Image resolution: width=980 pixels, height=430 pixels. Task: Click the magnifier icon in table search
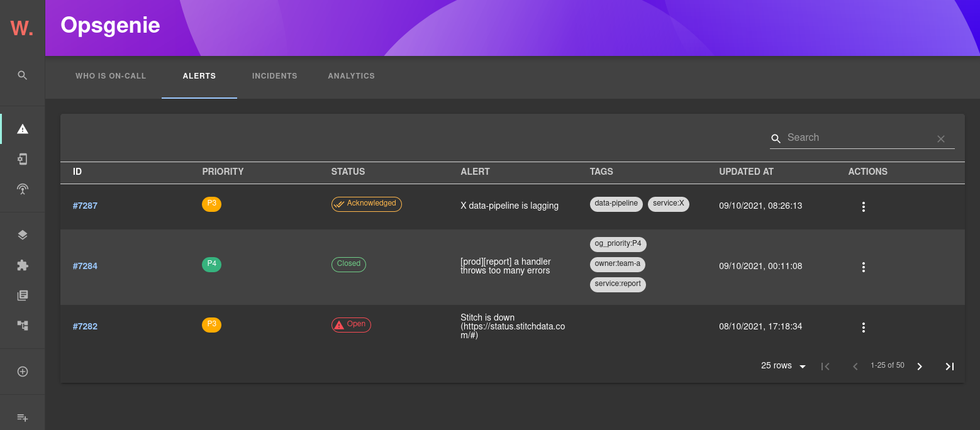tap(776, 138)
